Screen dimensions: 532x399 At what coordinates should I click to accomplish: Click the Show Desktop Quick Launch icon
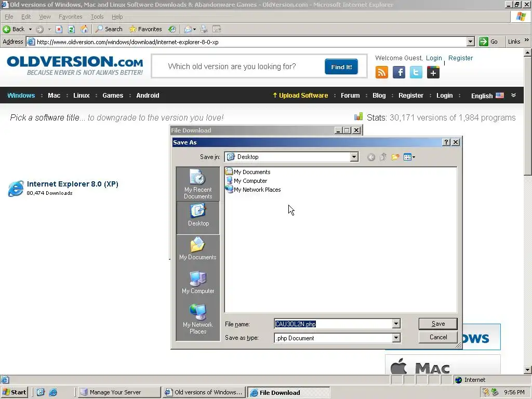41,392
